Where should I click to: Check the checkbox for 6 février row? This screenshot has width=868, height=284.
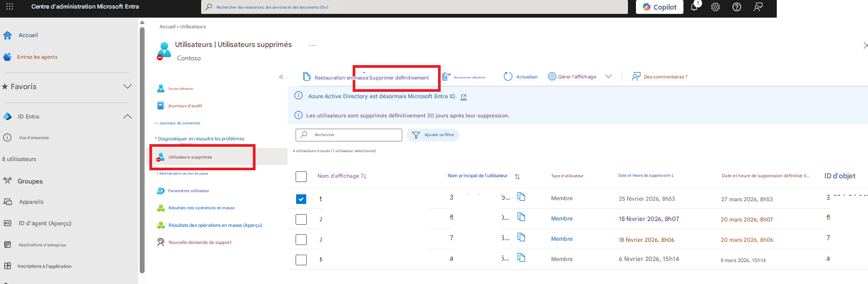pyautogui.click(x=301, y=260)
